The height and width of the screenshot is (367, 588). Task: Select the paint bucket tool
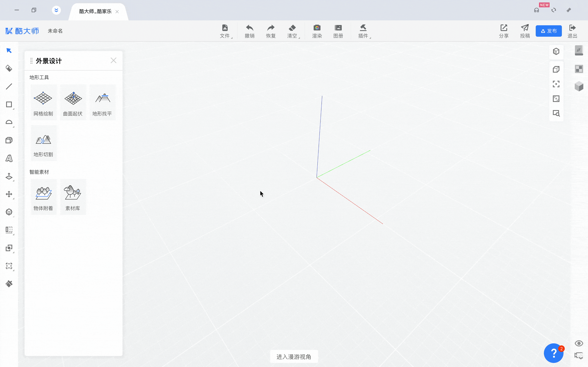(9, 69)
